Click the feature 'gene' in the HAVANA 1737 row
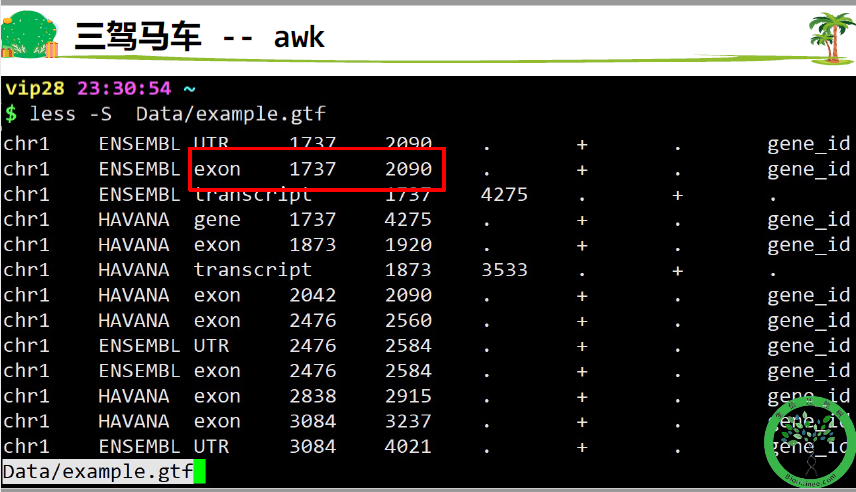 [x=217, y=220]
